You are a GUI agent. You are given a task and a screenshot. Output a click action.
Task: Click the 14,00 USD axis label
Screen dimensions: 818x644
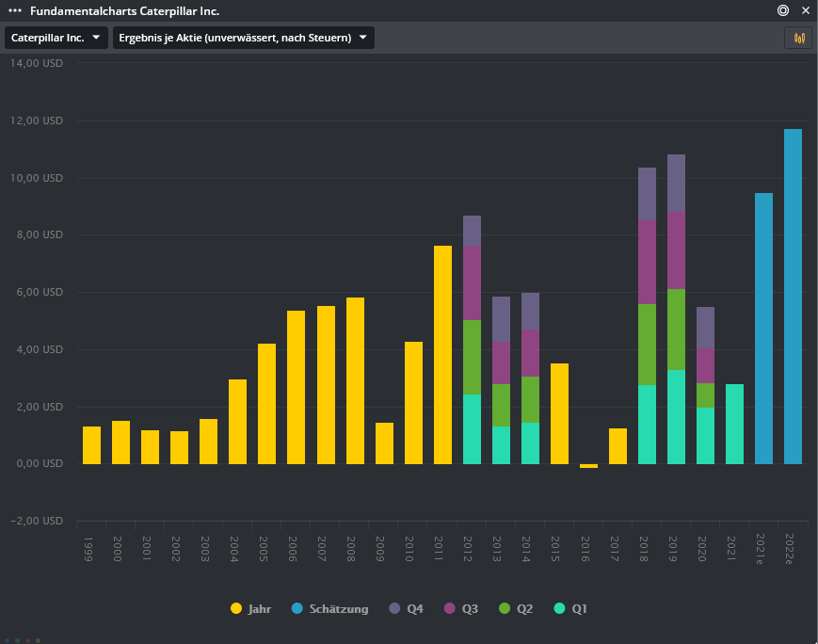coord(37,63)
